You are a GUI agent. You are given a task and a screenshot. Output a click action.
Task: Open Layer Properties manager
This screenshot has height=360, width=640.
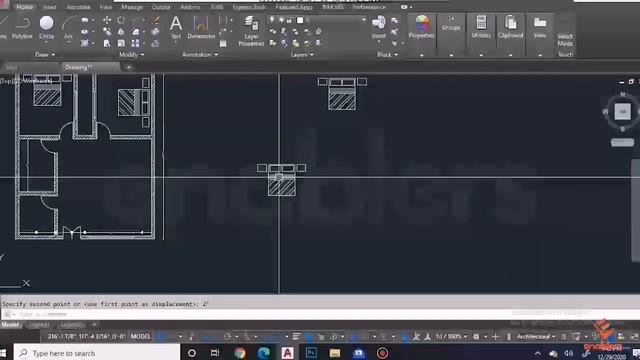tap(251, 31)
